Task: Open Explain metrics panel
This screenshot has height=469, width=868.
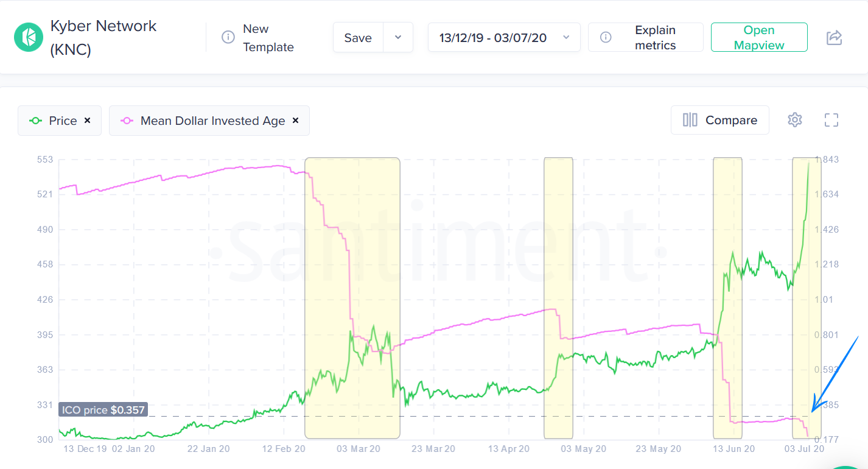Action: pos(646,38)
